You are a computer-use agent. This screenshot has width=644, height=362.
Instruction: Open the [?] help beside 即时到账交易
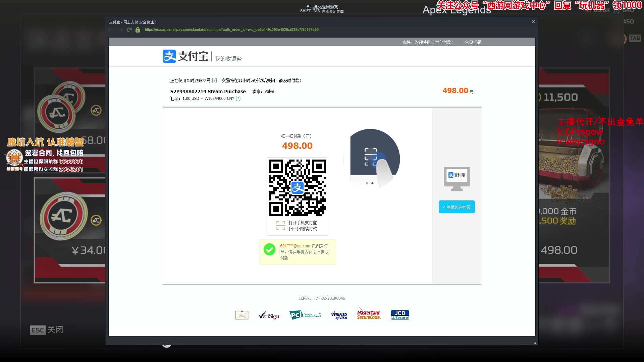tap(214, 80)
